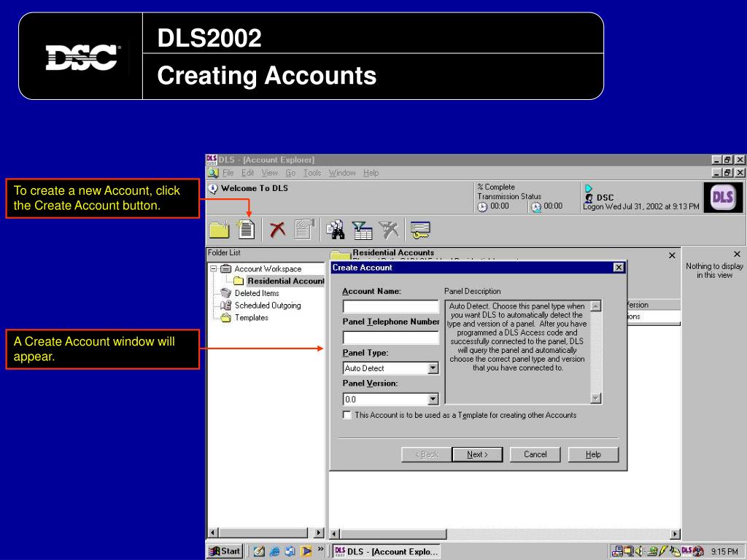Close the Create Account dialog
The image size is (747, 560).
[619, 267]
